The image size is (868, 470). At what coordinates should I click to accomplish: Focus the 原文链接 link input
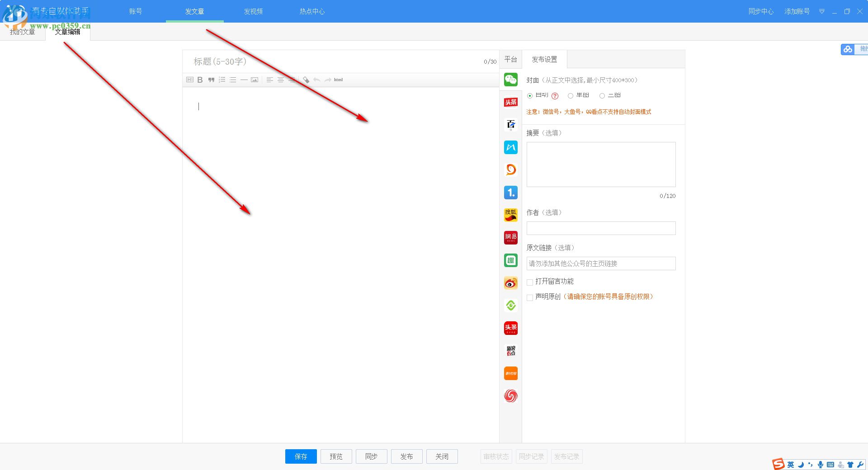coord(601,263)
